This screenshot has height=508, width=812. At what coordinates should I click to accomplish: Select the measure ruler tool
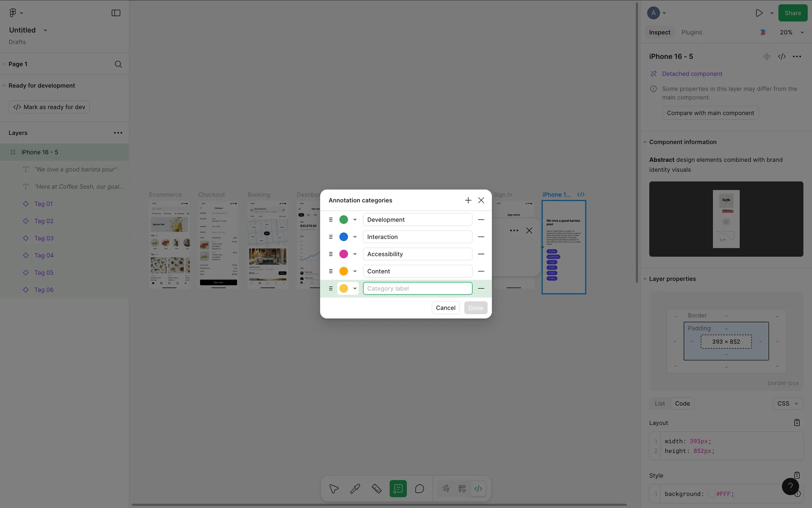click(376, 489)
